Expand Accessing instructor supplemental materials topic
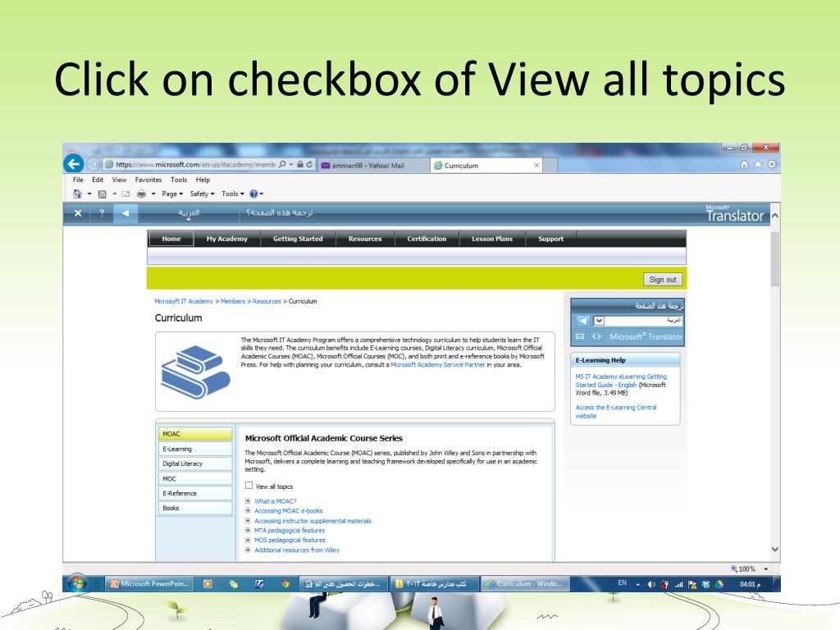 point(248,521)
